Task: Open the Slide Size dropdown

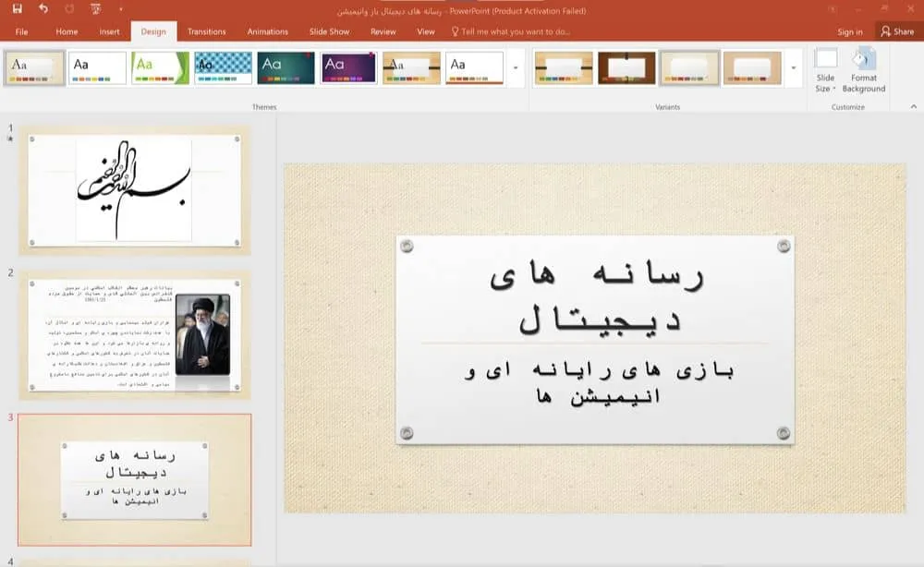Action: pos(825,72)
